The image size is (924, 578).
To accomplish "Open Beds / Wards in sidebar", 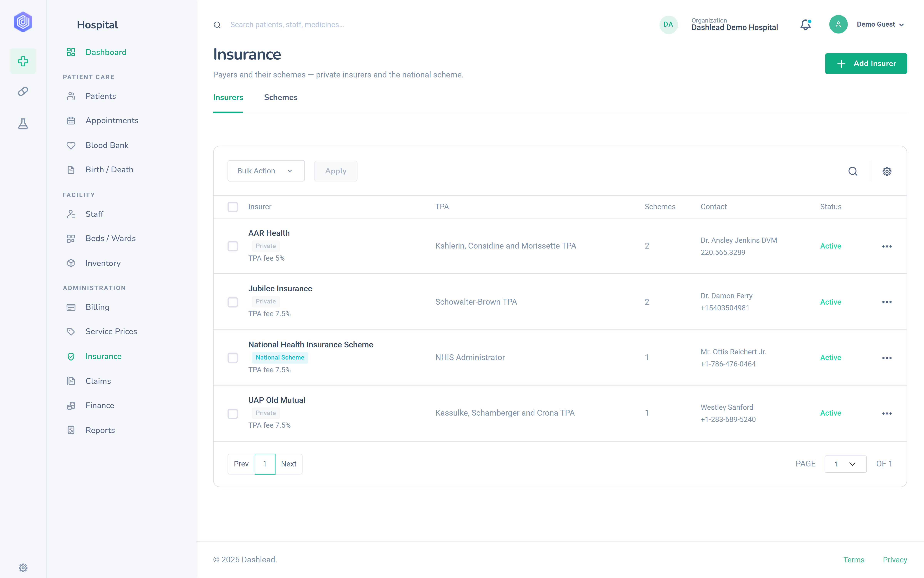I will pyautogui.click(x=110, y=238).
